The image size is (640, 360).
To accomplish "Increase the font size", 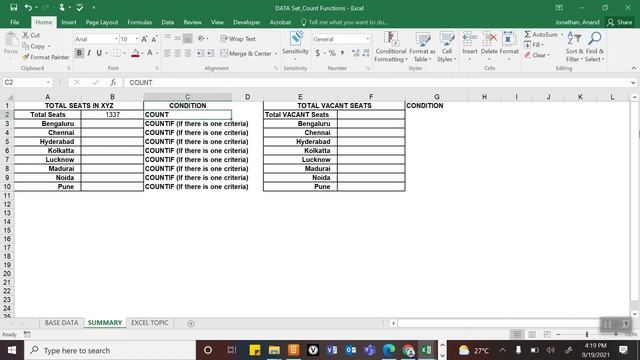I will tap(144, 39).
